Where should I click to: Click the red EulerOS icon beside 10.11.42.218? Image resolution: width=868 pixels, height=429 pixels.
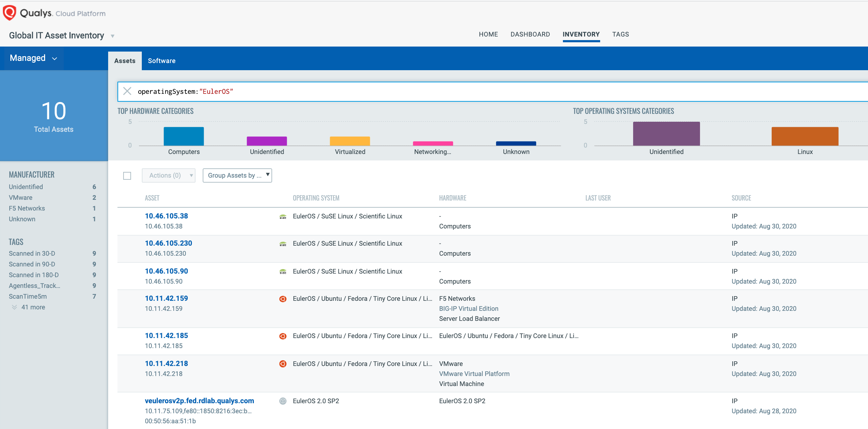click(283, 364)
